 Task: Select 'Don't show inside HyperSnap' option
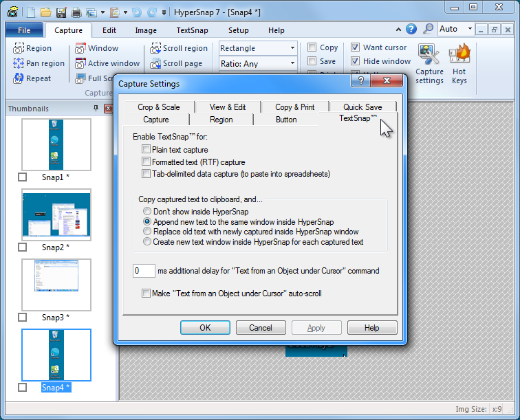coord(147,212)
